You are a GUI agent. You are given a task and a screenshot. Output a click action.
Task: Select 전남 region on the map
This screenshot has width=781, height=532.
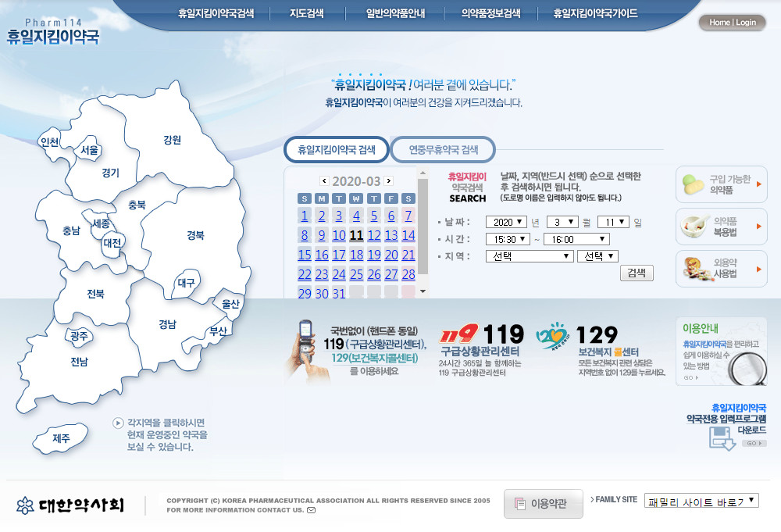tap(79, 362)
